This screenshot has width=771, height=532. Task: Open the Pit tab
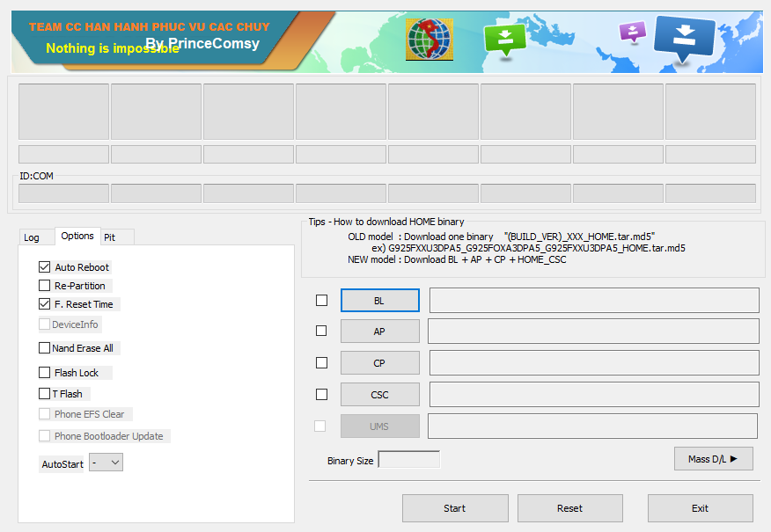[110, 237]
